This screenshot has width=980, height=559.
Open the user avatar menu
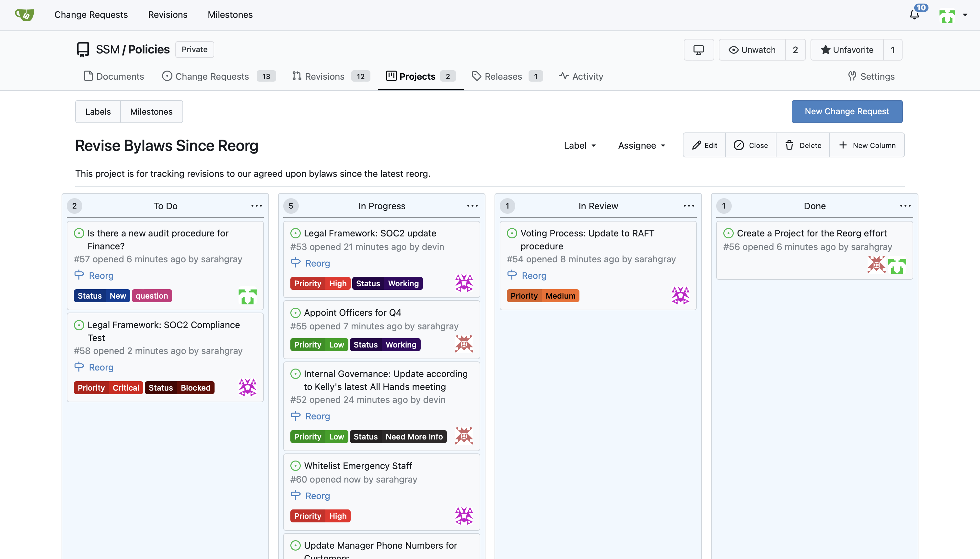[953, 15]
